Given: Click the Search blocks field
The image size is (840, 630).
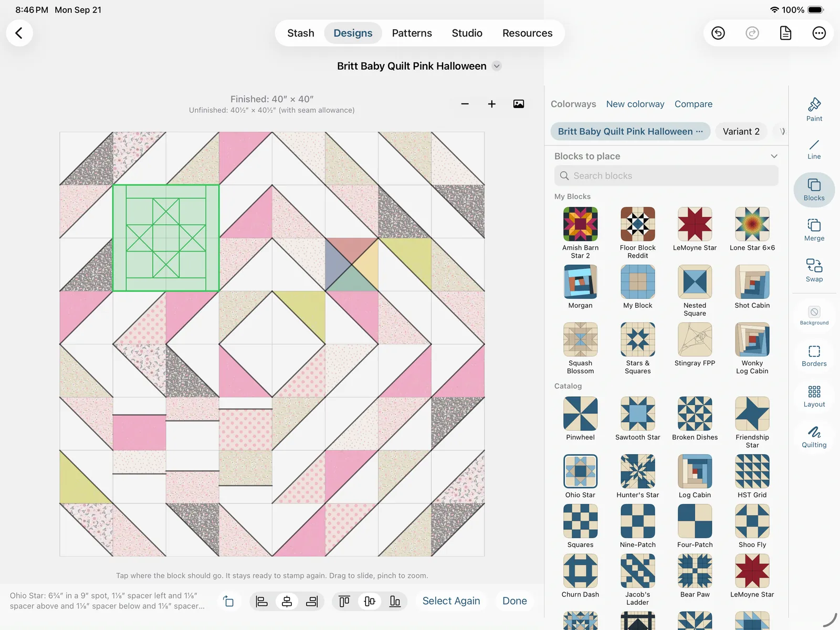Looking at the screenshot, I should pos(666,176).
